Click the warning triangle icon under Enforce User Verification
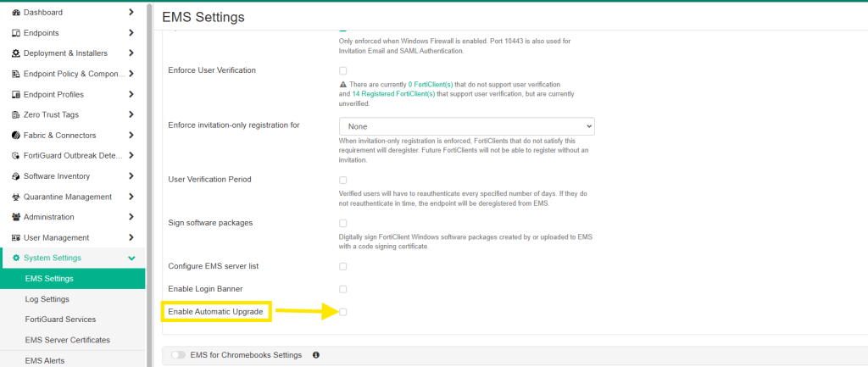The width and height of the screenshot is (868, 367). point(343,85)
